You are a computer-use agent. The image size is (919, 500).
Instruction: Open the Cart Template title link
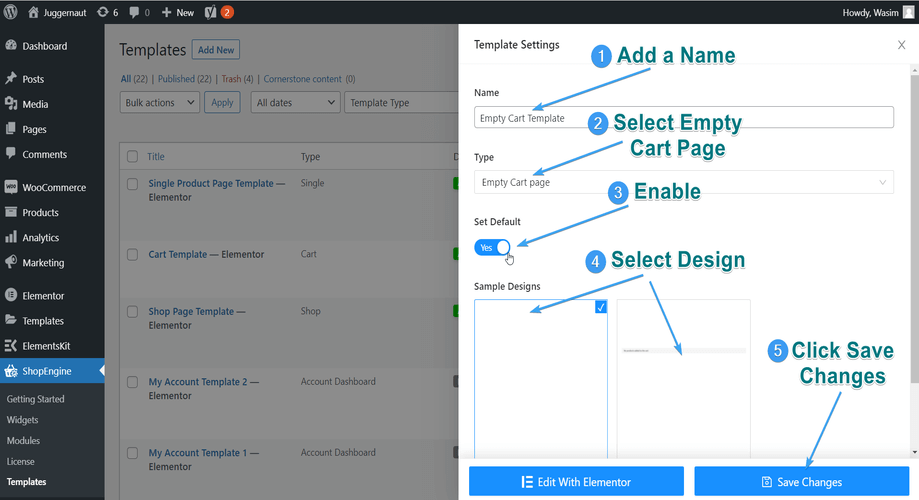coord(178,254)
